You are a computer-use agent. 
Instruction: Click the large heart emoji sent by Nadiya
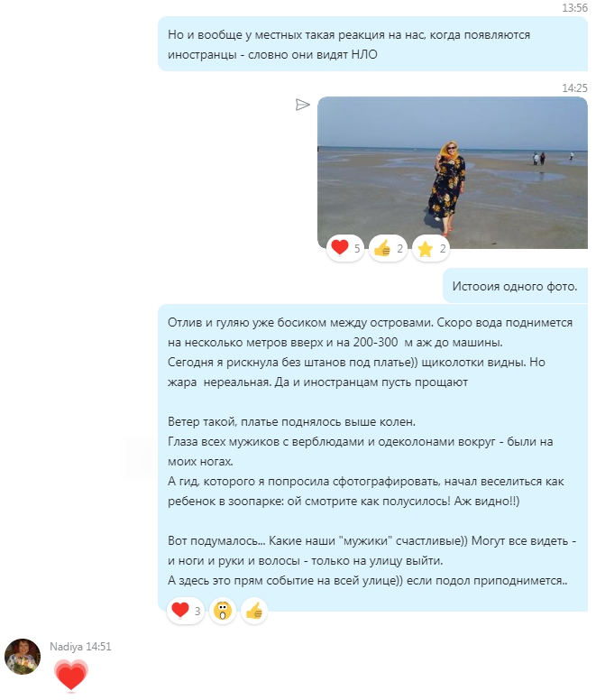pyautogui.click(x=71, y=676)
